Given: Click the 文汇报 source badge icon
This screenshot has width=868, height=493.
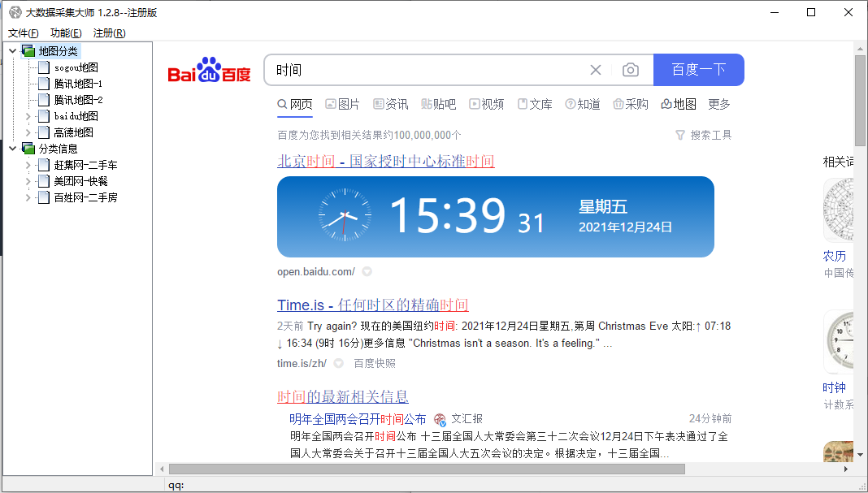Looking at the screenshot, I should click(440, 419).
